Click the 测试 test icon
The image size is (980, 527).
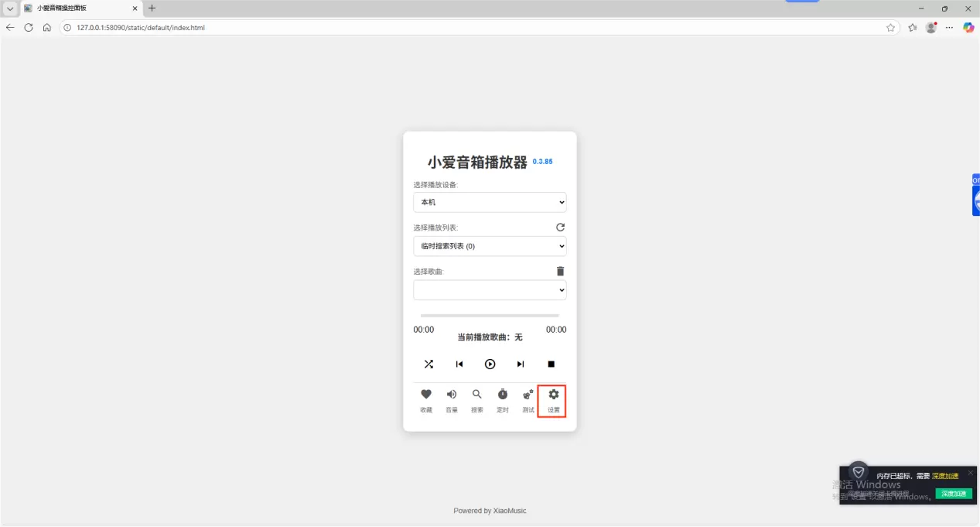tap(528, 395)
